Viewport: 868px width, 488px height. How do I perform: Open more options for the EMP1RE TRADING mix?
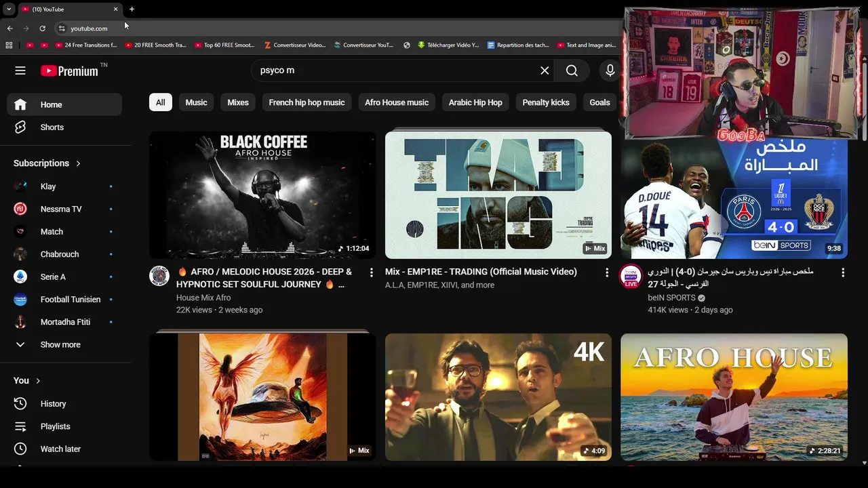point(607,272)
